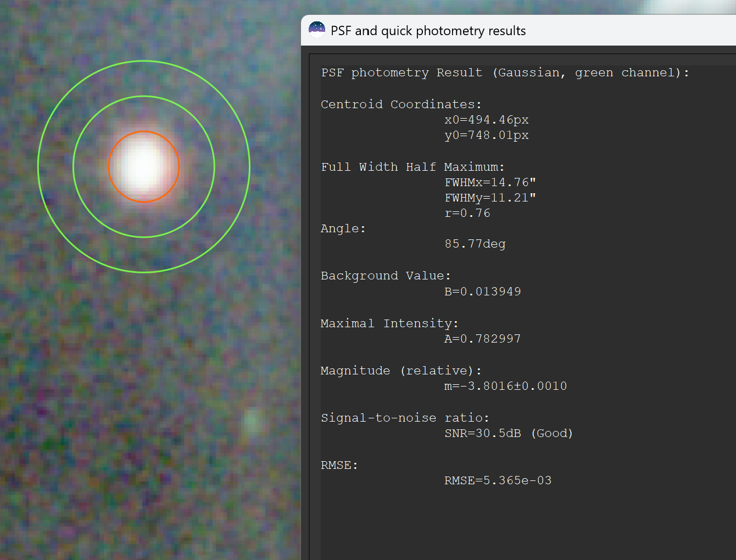736x560 pixels.
Task: Click the Siril app icon in dialog title
Action: 317,30
